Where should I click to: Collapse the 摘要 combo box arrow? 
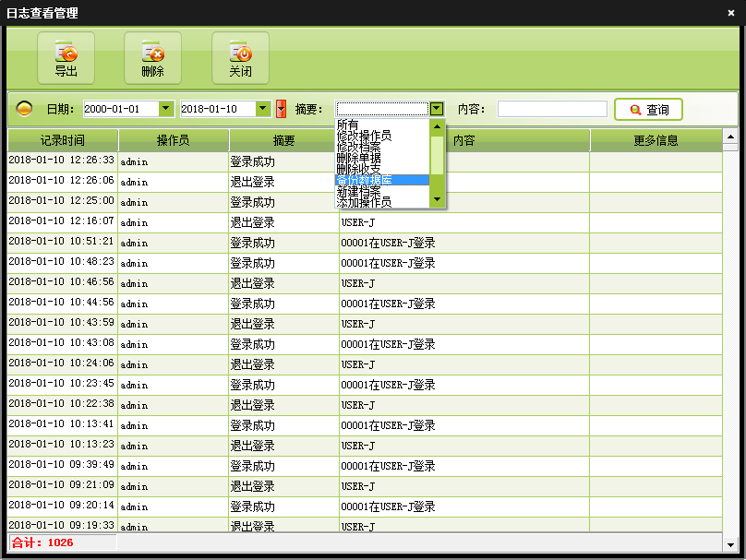click(x=437, y=109)
